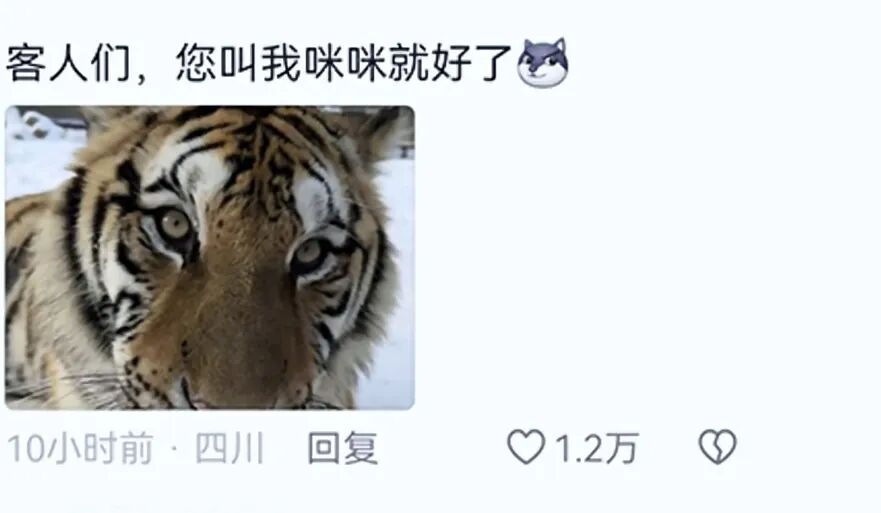The width and height of the screenshot is (881, 513).
Task: Reply to the comment via 回复
Action: 343,448
